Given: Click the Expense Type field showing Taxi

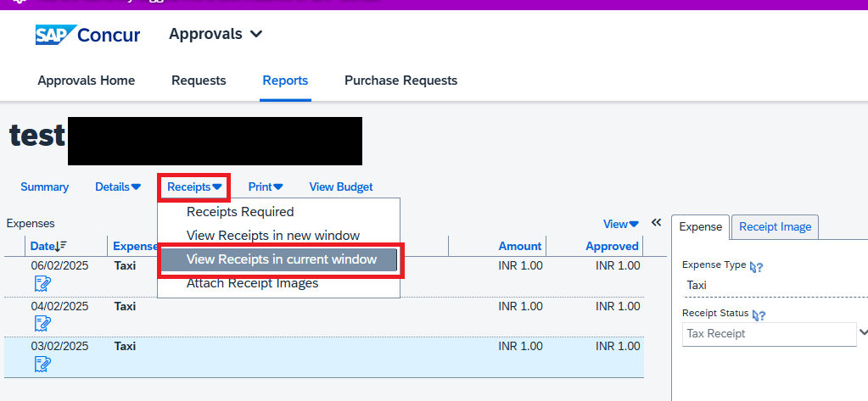Looking at the screenshot, I should pyautogui.click(x=775, y=286).
